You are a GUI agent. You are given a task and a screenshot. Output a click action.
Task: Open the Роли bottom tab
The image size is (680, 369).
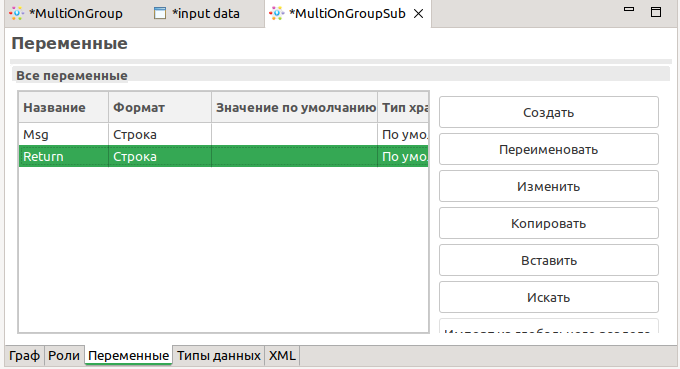pos(64,356)
